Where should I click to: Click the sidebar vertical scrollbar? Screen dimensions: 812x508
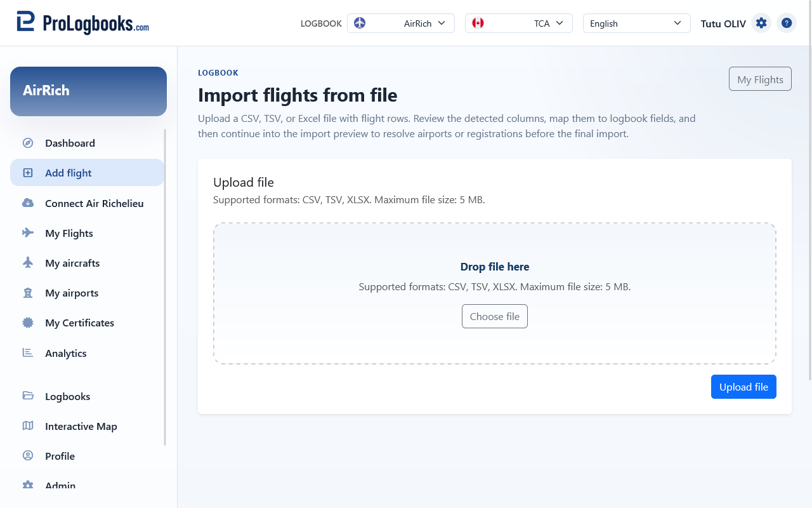(165, 287)
